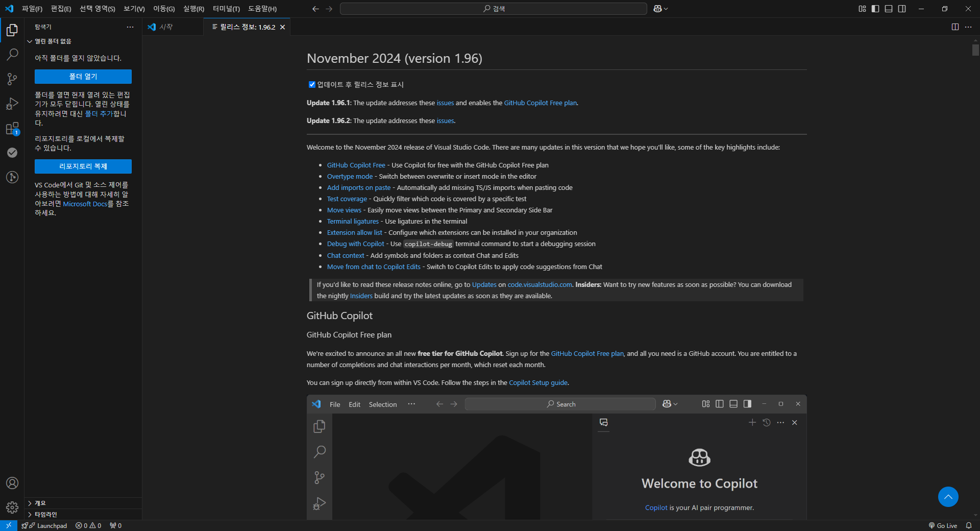The image size is (980, 531).
Task: Open the 편집(E) menu
Action: pos(61,9)
